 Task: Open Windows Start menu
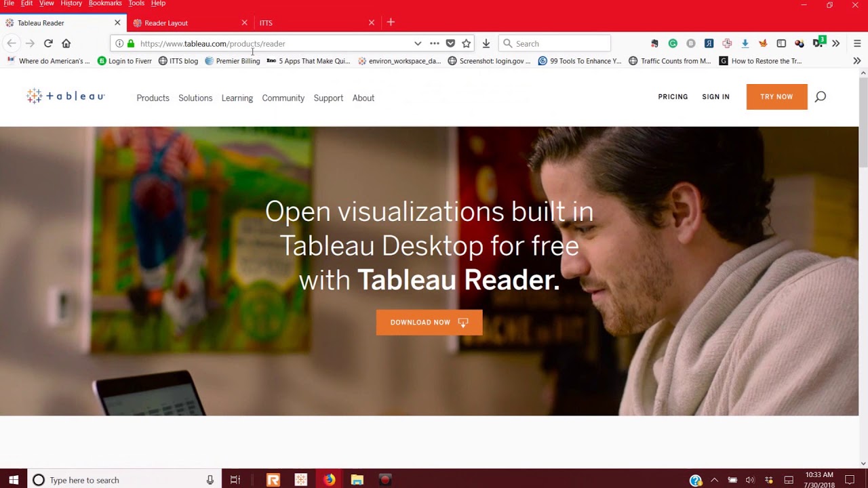[14, 480]
